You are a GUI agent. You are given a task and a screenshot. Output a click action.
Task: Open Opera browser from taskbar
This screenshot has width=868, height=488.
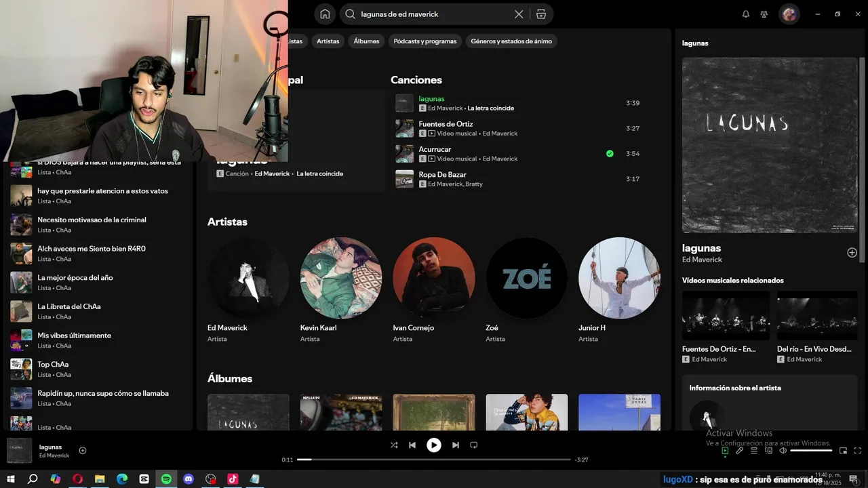(x=78, y=479)
